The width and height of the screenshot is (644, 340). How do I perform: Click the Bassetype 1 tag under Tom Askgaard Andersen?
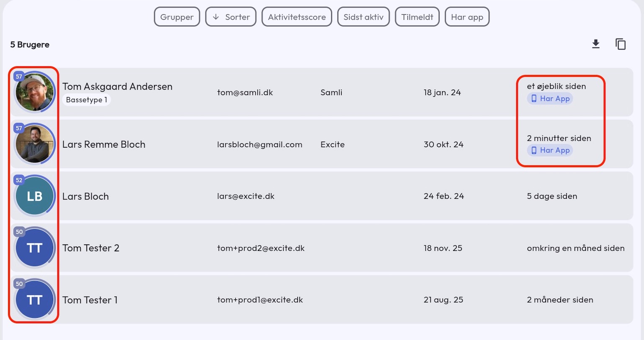pos(86,100)
